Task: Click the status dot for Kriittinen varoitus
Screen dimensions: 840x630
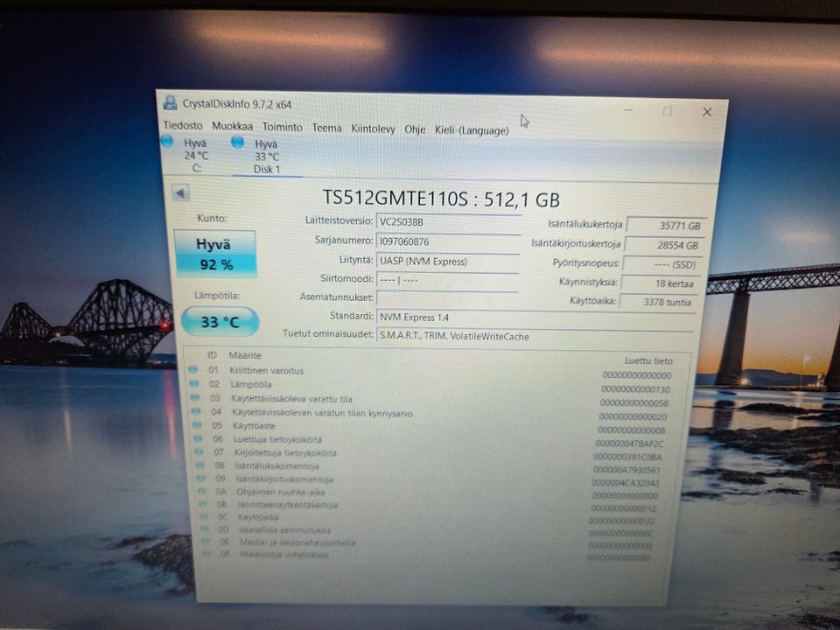Action: click(192, 369)
